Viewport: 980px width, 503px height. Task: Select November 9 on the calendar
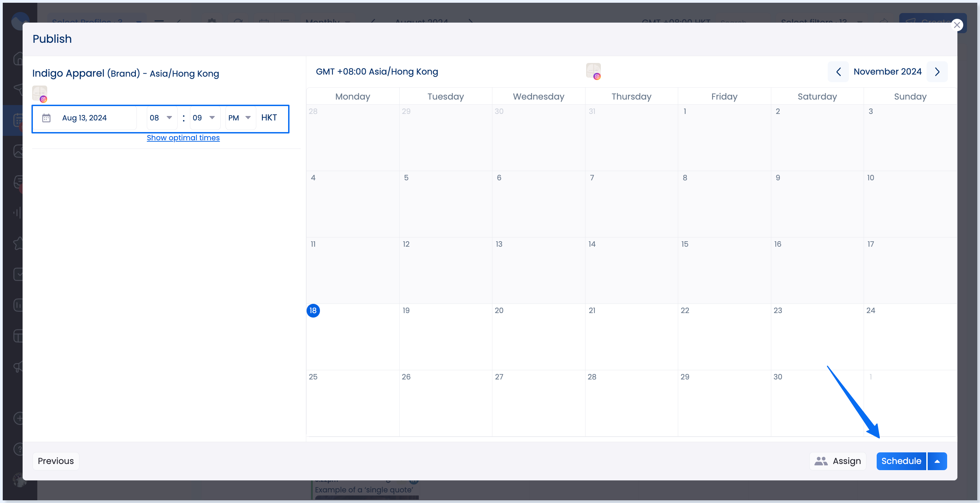click(x=817, y=204)
